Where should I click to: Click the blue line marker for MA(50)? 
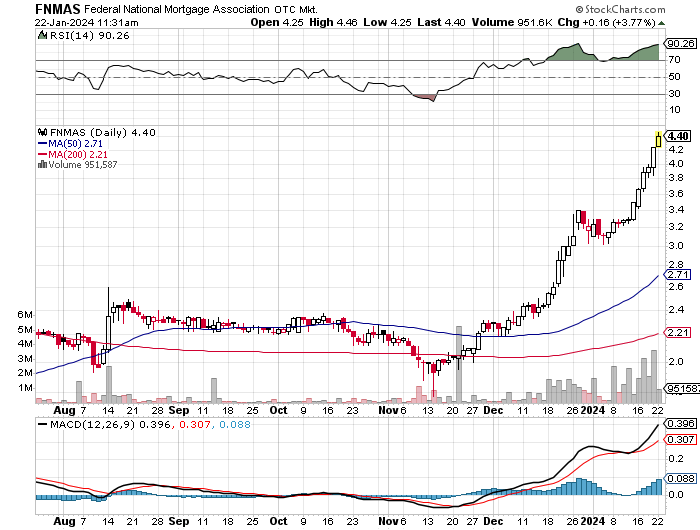coord(42,144)
